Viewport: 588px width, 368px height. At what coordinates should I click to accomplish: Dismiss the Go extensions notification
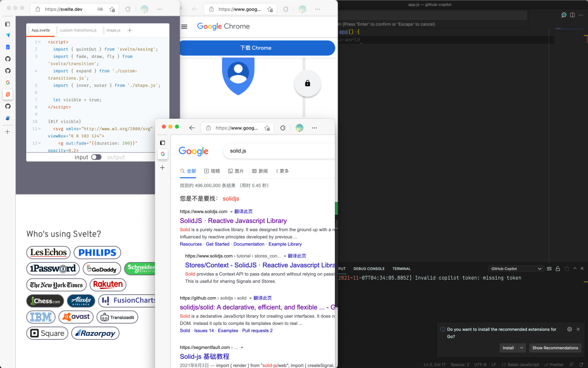[x=578, y=329]
